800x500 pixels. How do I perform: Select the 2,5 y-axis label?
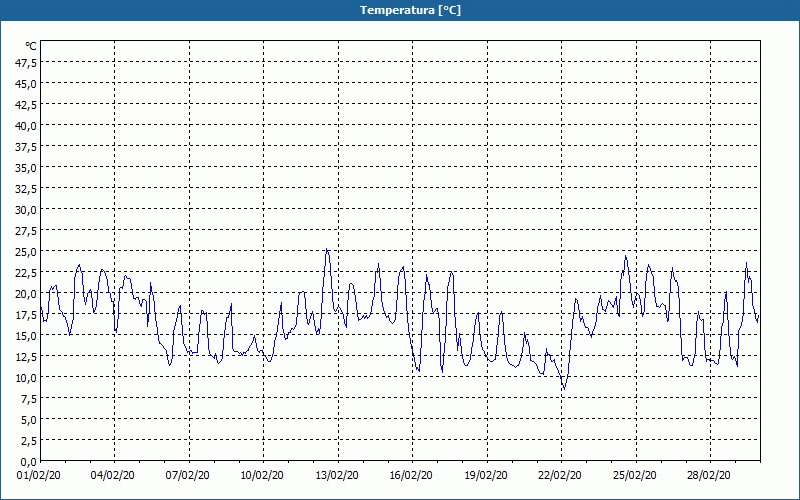tap(29, 441)
